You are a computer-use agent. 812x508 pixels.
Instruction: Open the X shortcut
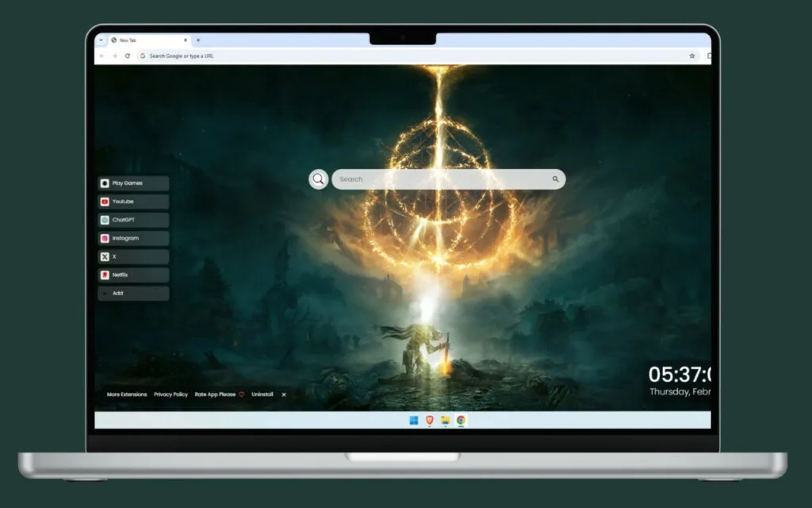pyautogui.click(x=133, y=256)
